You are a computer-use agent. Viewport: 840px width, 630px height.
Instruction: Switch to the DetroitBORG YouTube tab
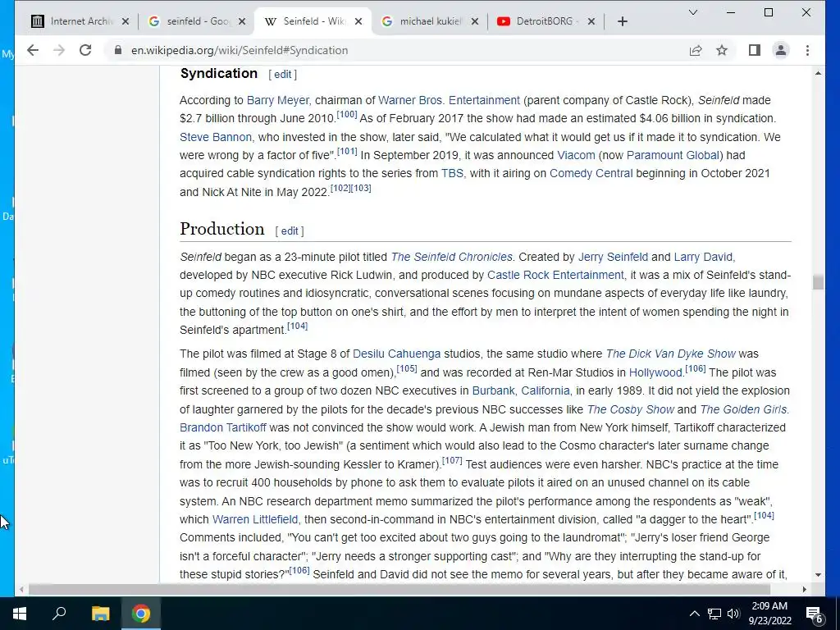click(546, 21)
